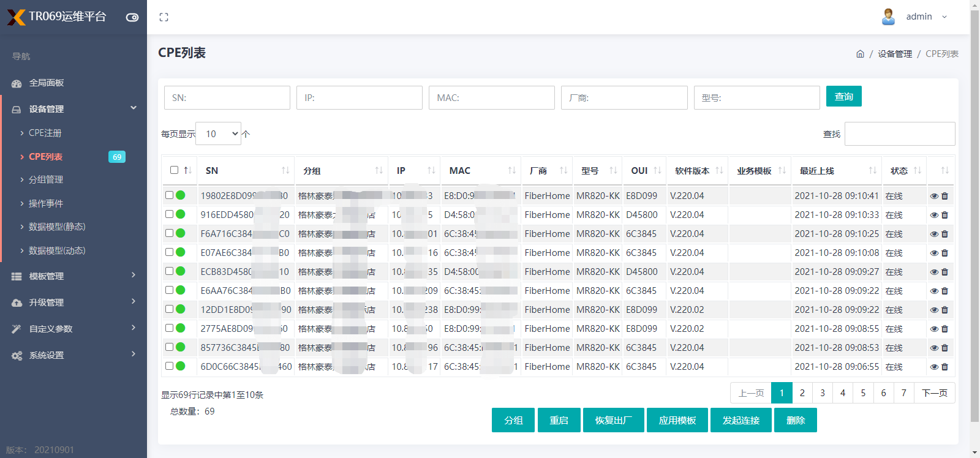This screenshot has width=980, height=458.
Task: View details eye icon for 09:10:25 row
Action: click(x=934, y=235)
